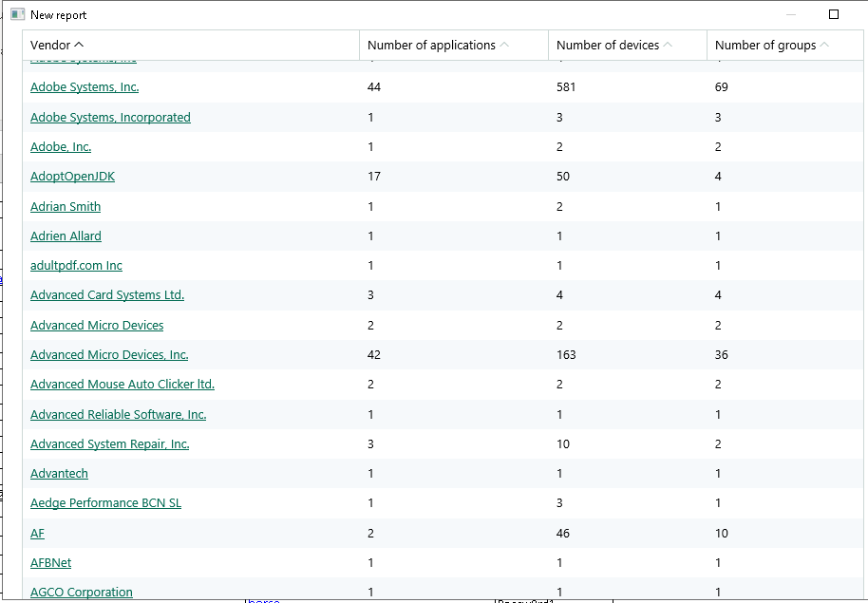Open AdoptOpenJDK vendor link
The width and height of the screenshot is (868, 603).
(72, 176)
